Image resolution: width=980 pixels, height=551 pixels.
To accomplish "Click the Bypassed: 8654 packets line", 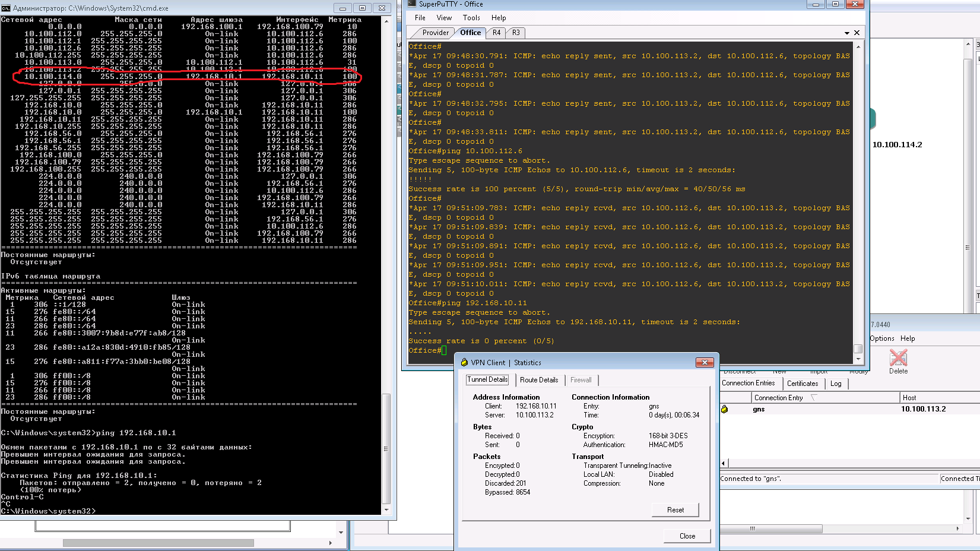I will coord(508,492).
